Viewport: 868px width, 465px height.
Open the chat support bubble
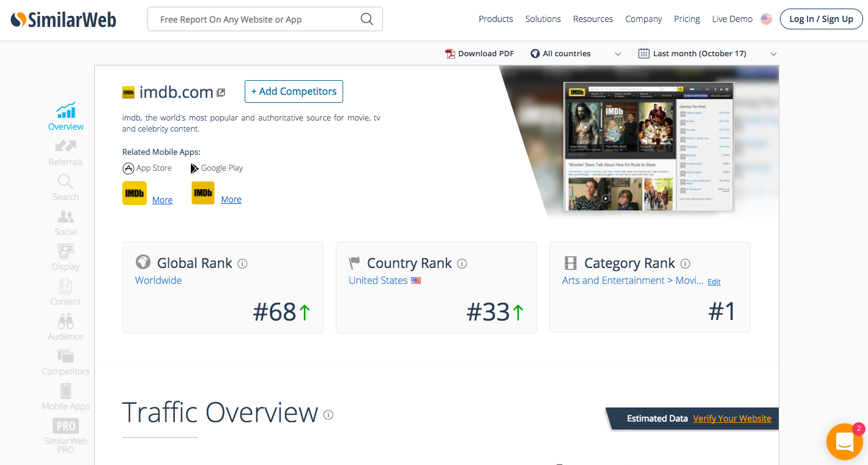(845, 442)
